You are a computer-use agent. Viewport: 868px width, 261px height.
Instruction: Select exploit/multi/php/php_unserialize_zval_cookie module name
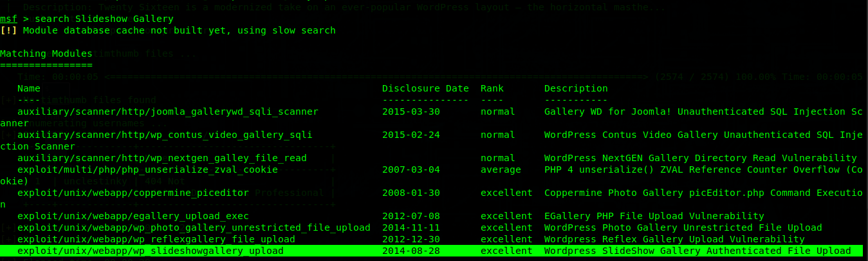click(147, 169)
